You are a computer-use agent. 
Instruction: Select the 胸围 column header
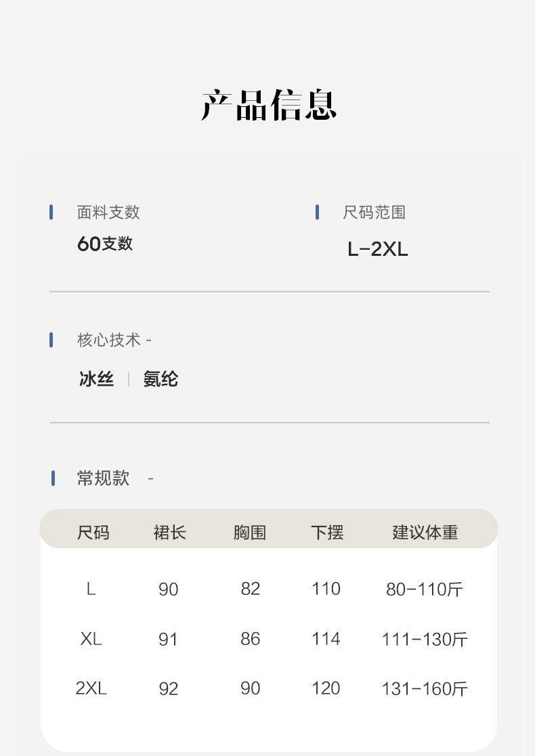(x=250, y=533)
